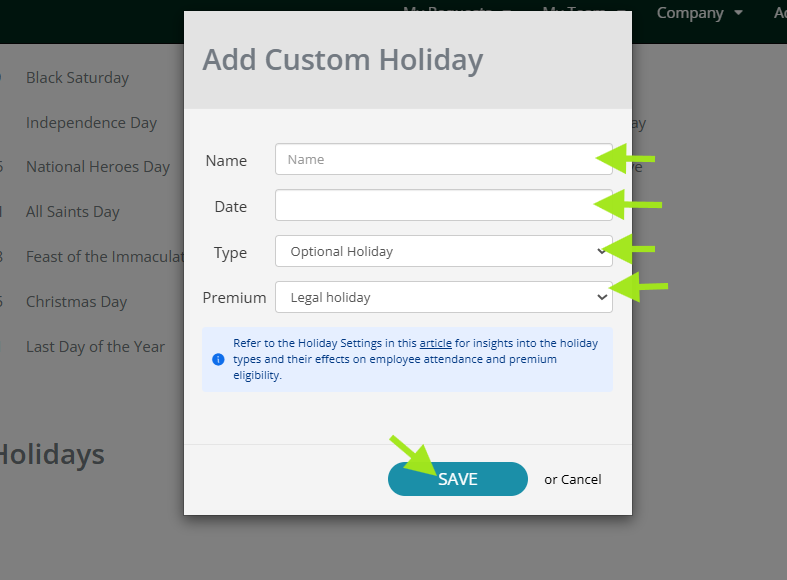
Task: Click Black Saturday in the holiday list
Action: tap(77, 78)
